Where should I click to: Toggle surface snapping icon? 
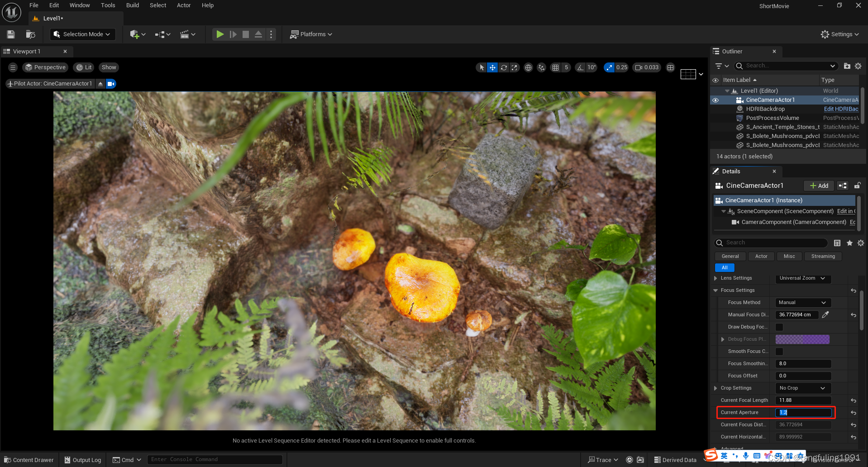[x=541, y=67]
